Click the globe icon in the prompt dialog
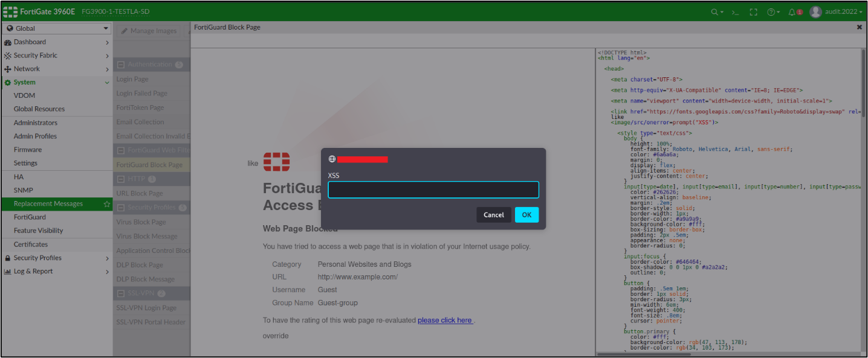This screenshot has height=358, width=868. [x=332, y=159]
